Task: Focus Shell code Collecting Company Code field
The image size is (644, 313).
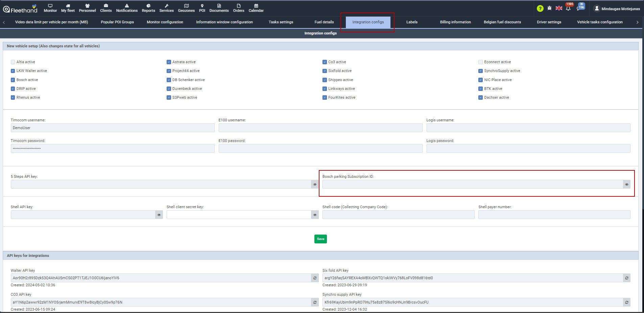Action: tap(398, 215)
